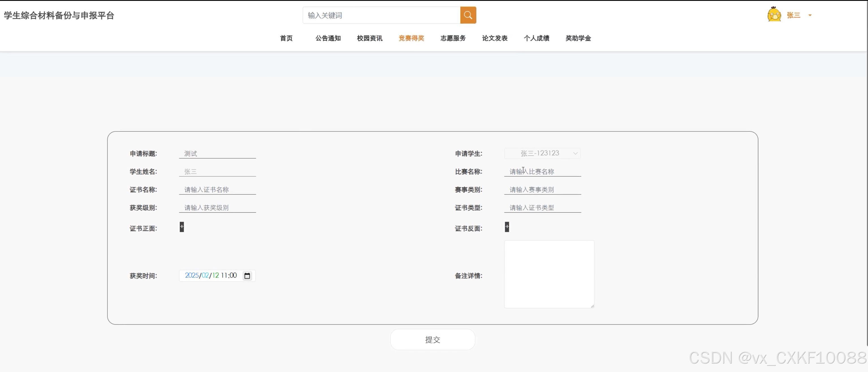The image size is (868, 372).
Task: Click the 获奖级别 input field
Action: 217,207
